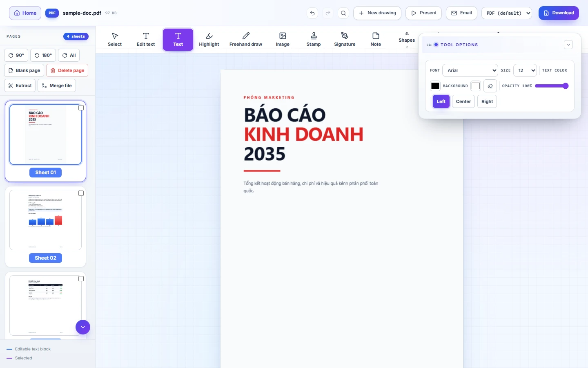Grab the Tool Options panel drag handle
The width and height of the screenshot is (588, 368).
429,45
